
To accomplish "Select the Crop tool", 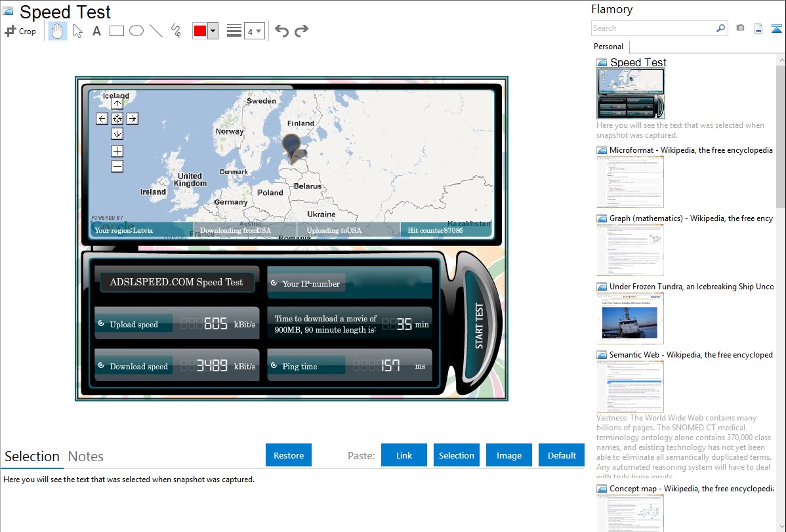I will click(20, 31).
